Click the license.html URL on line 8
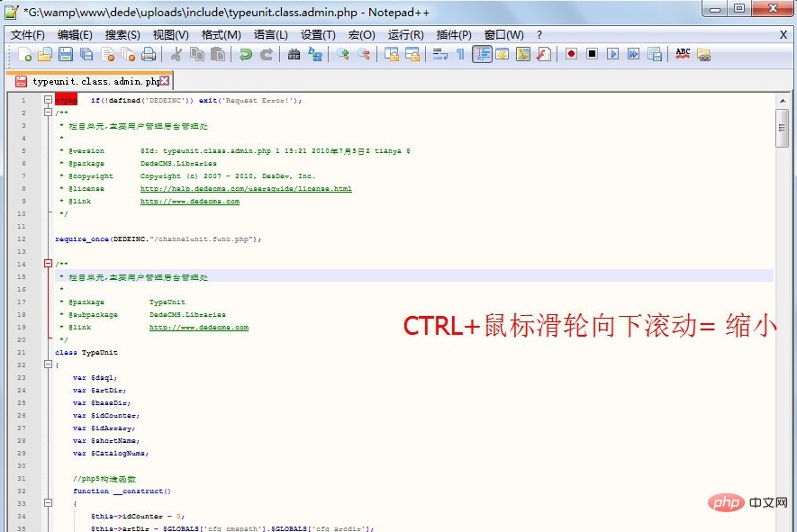Screen dimensions: 797x532 [x=246, y=189]
